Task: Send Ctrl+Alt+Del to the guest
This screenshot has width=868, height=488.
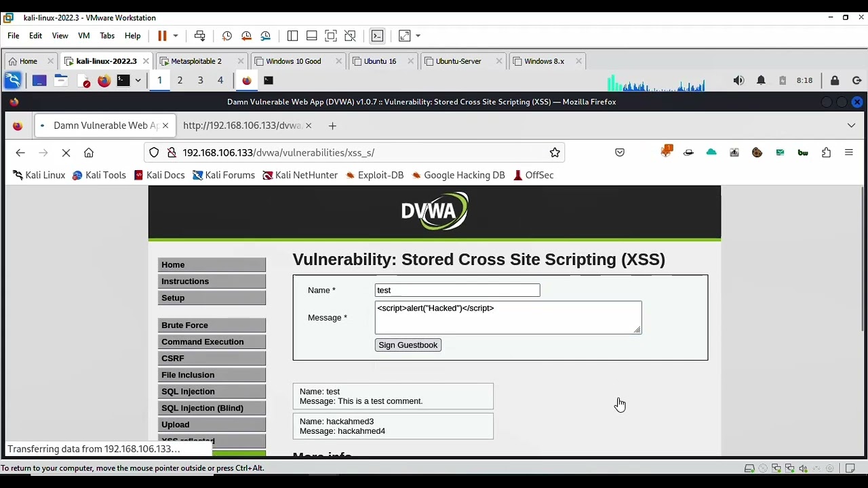Action: pos(199,36)
